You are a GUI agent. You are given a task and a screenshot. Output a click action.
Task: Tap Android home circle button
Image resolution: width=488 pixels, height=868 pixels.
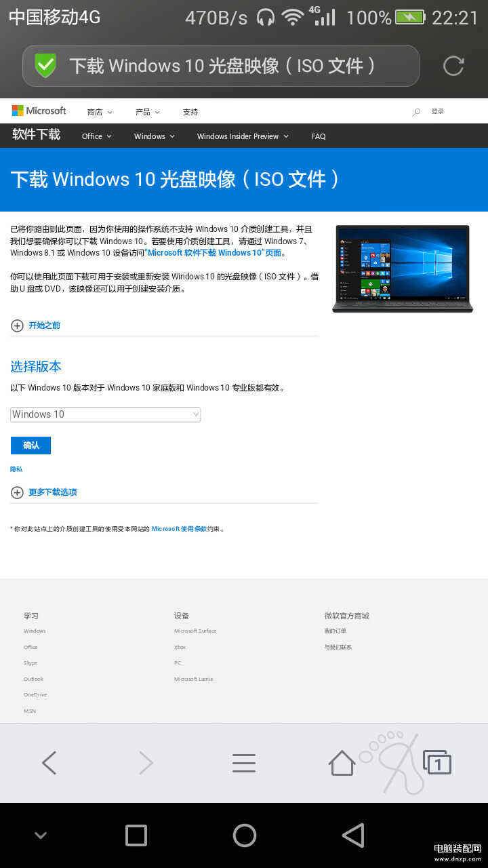pyautogui.click(x=245, y=835)
